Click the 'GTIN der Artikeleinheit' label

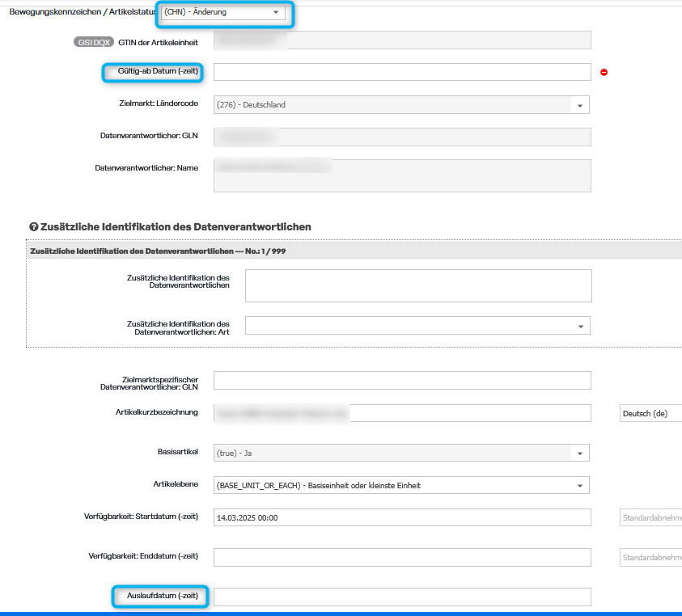tap(158, 43)
